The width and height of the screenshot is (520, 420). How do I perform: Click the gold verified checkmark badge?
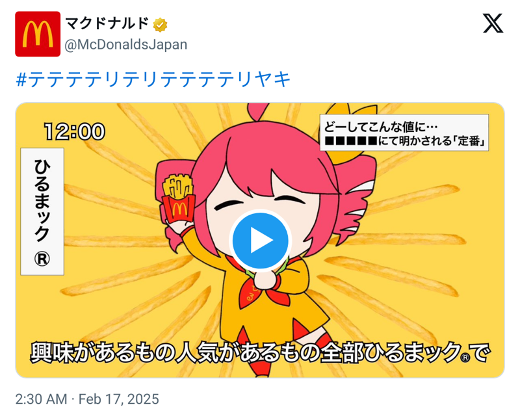pyautogui.click(x=160, y=25)
